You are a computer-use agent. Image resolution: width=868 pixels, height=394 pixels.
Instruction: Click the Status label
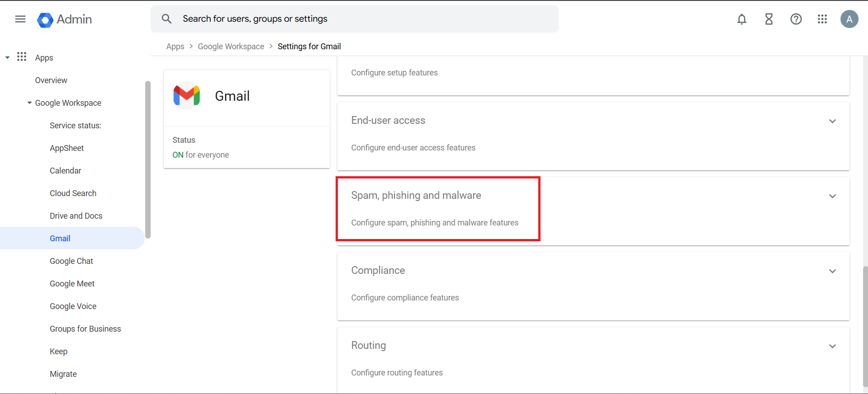click(x=184, y=140)
